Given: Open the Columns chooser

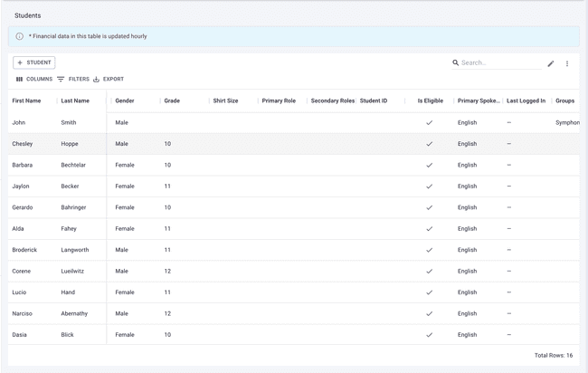Looking at the screenshot, I should pyautogui.click(x=34, y=80).
